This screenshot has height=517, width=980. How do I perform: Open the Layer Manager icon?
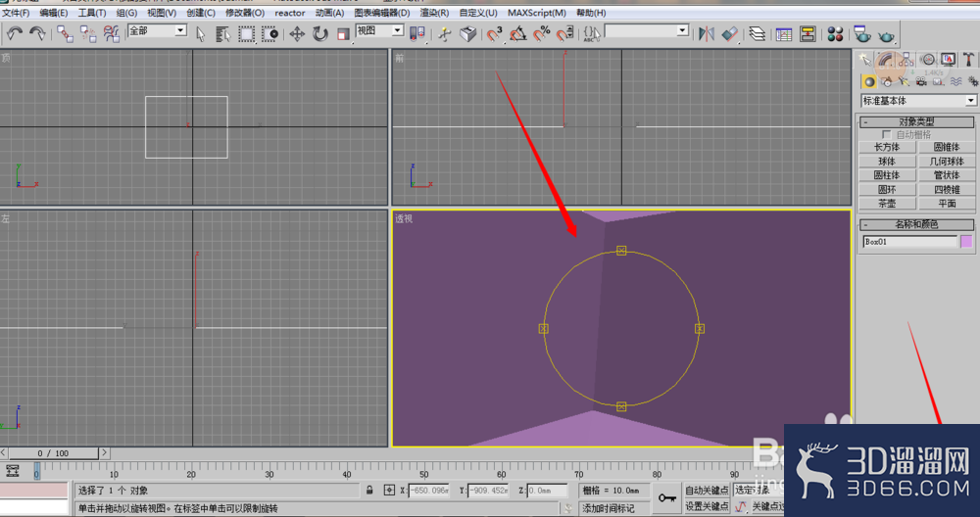pyautogui.click(x=757, y=33)
